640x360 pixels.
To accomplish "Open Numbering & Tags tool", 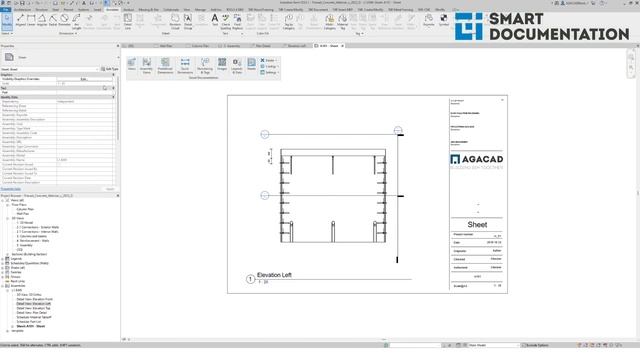I will point(205,65).
